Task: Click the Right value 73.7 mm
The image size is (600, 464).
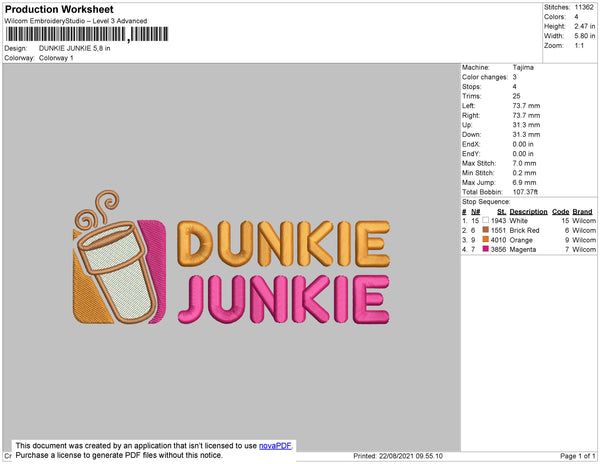Action: [526, 115]
